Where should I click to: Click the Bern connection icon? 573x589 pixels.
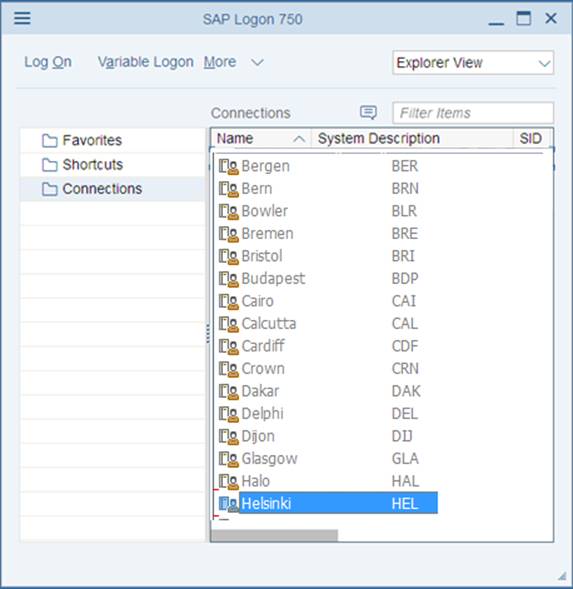(x=228, y=189)
